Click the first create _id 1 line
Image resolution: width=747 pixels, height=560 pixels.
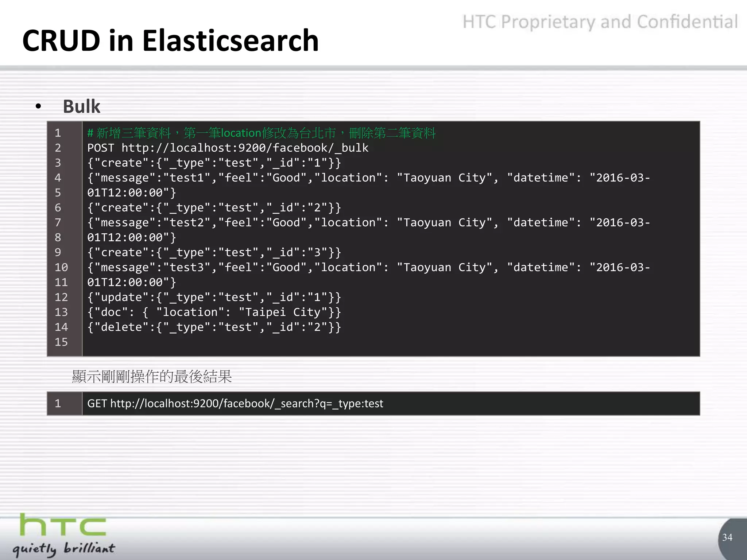[214, 163]
